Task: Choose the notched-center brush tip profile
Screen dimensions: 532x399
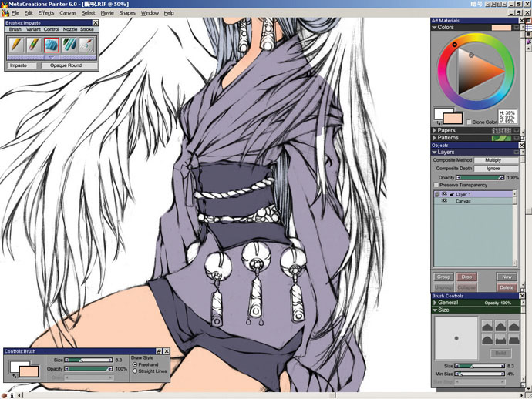Action: [501, 339]
